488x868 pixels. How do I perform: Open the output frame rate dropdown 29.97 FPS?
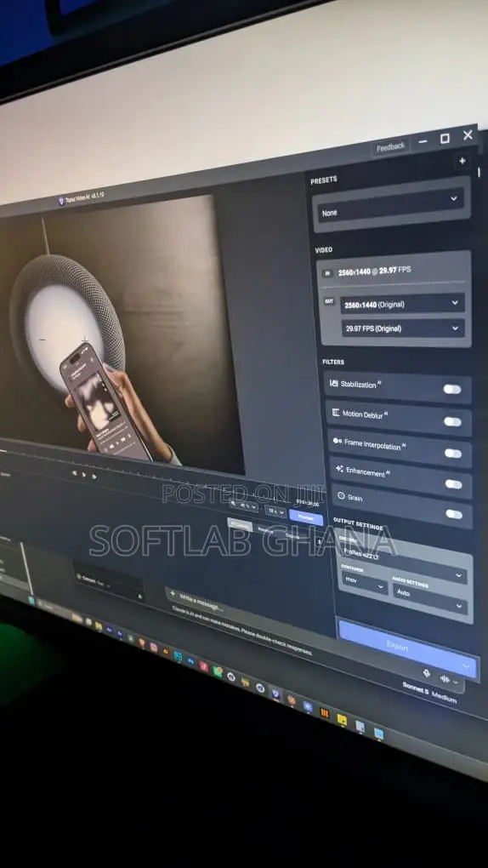pyautogui.click(x=403, y=328)
